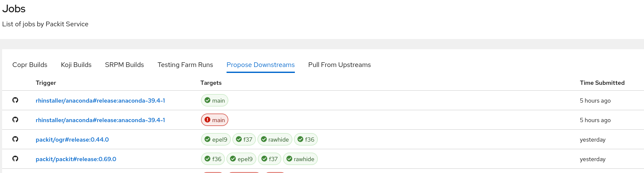This screenshot has height=173, width=644.
Task: Open the f36 target of packit/packit
Action: point(213,159)
